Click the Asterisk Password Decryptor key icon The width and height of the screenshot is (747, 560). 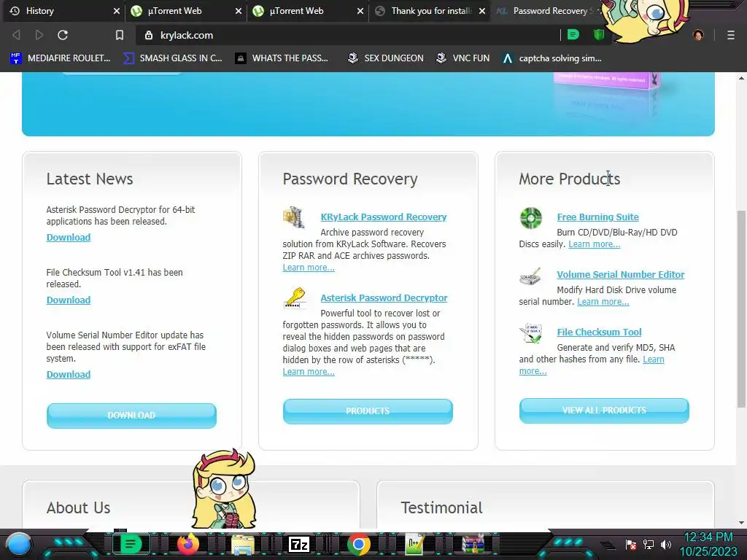(295, 298)
